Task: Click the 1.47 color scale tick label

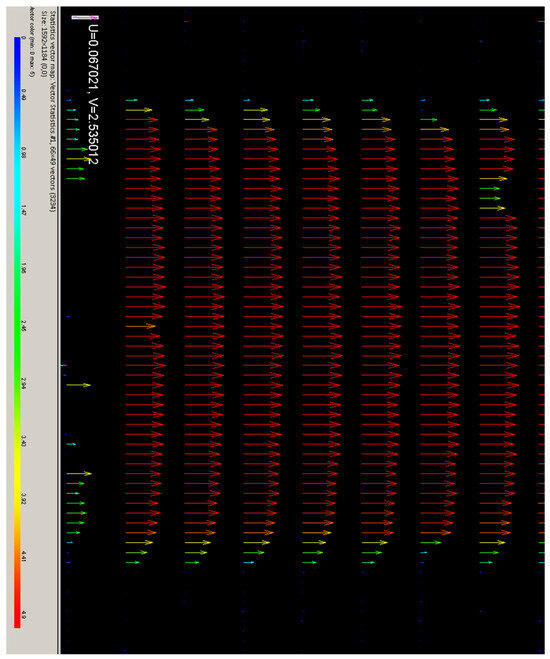Action: click(24, 209)
